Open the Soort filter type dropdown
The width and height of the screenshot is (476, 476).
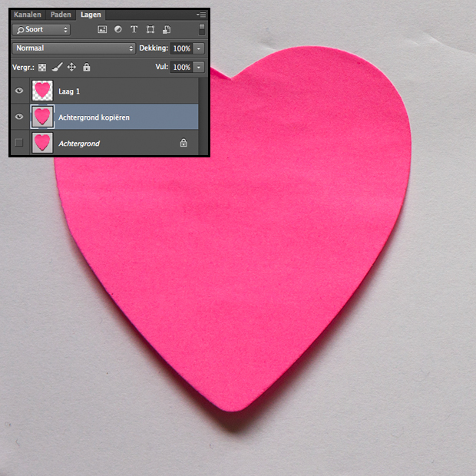[41, 30]
